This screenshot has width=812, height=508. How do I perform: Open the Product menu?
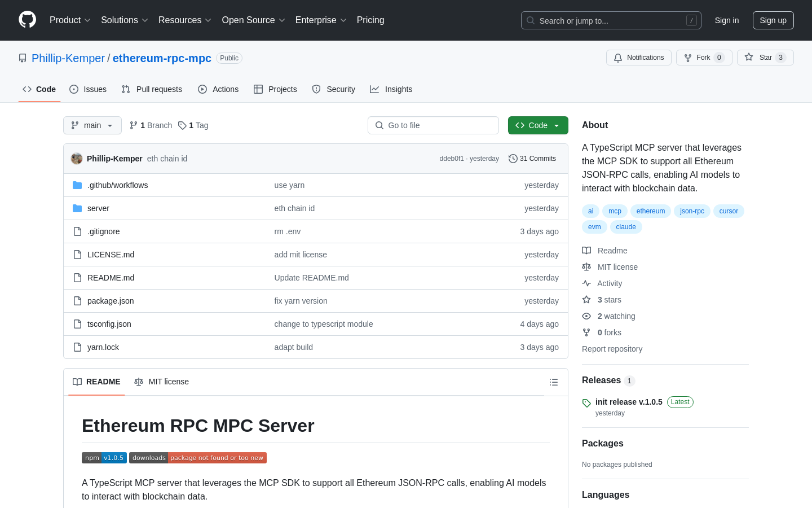(x=70, y=20)
